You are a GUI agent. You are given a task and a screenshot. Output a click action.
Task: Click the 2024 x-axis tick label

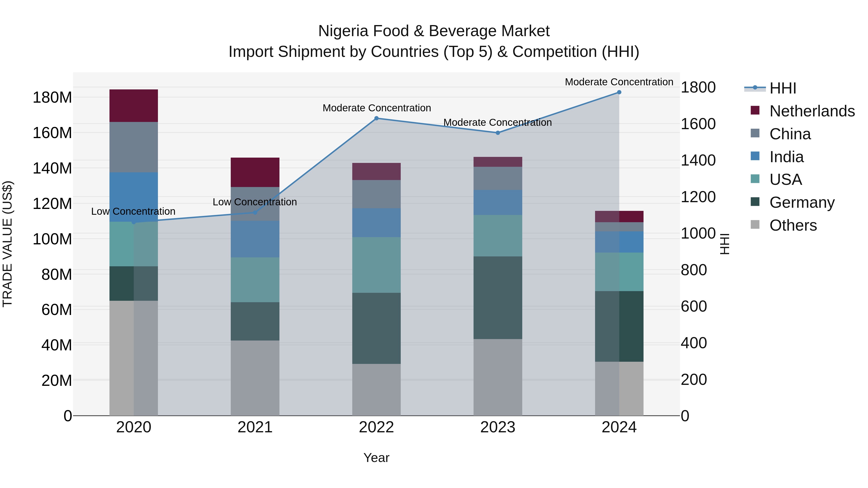[x=619, y=427]
